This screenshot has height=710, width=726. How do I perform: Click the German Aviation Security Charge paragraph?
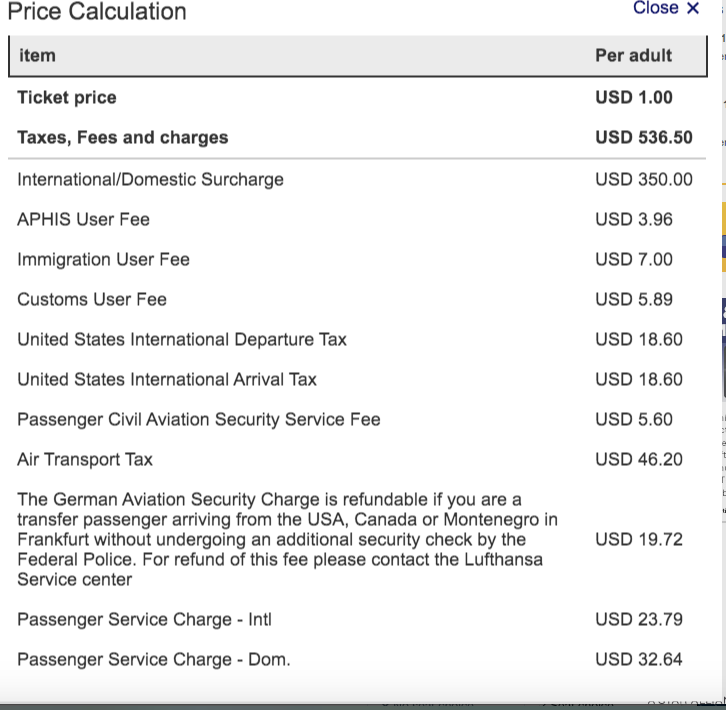pyautogui.click(x=287, y=540)
